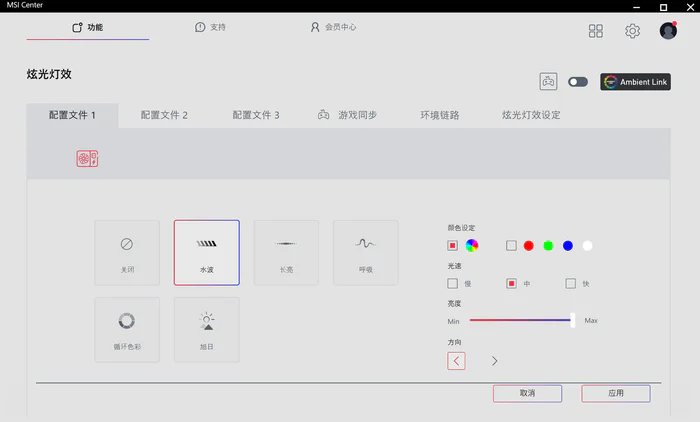Pick the red color swatch
Image resolution: width=700 pixels, height=422 pixels.
pyautogui.click(x=529, y=246)
